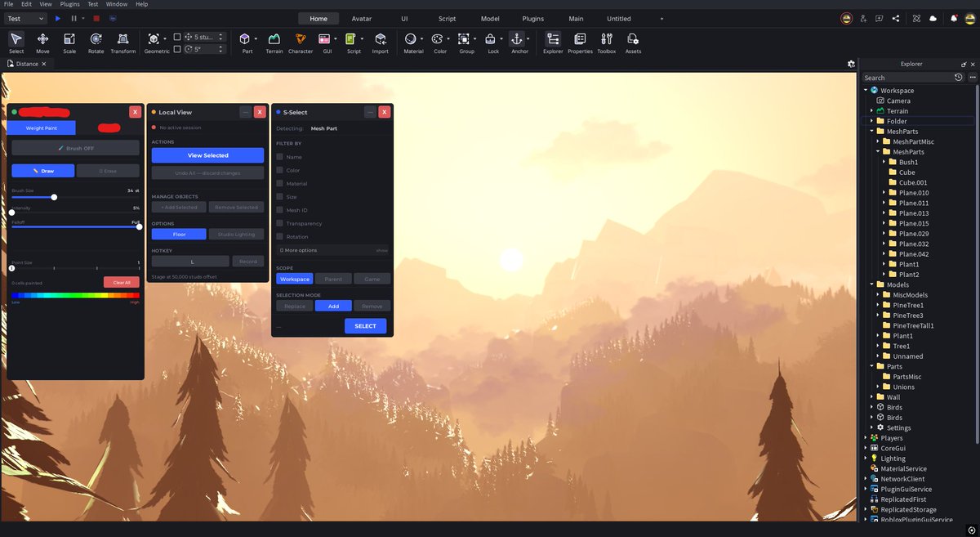Open viewport settings gear icon
The width and height of the screenshot is (980, 537).
[x=851, y=63]
